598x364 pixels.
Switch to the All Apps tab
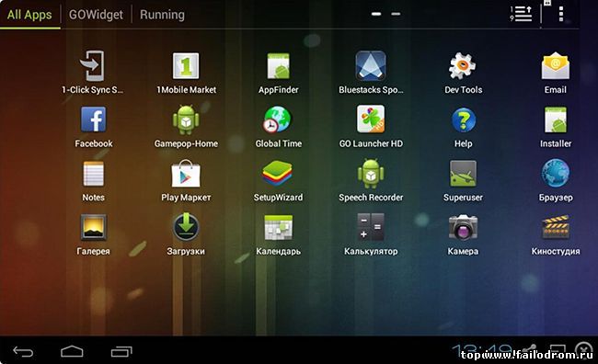29,15
